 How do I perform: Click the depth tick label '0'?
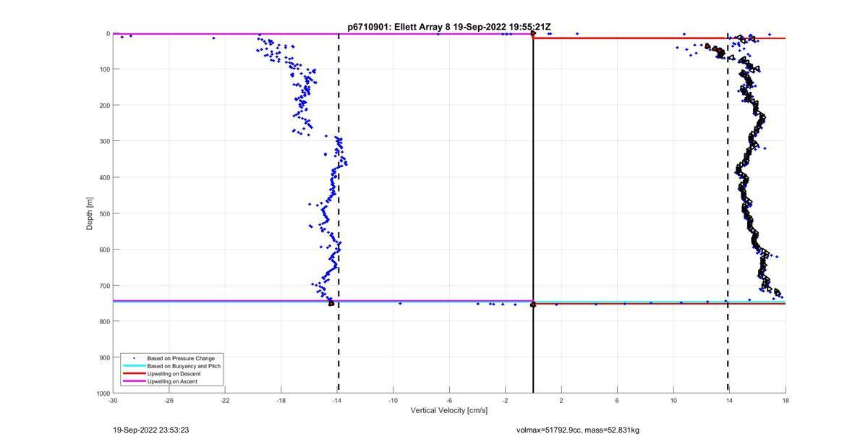coord(108,33)
